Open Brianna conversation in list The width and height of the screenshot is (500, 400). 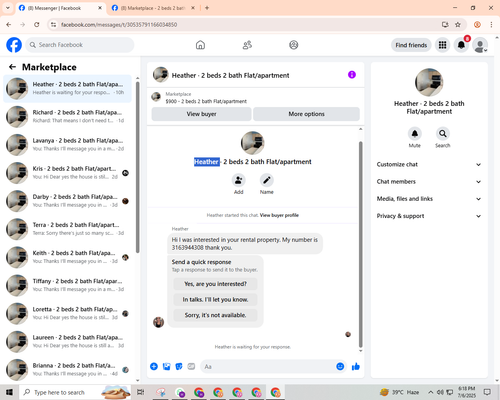[67, 370]
